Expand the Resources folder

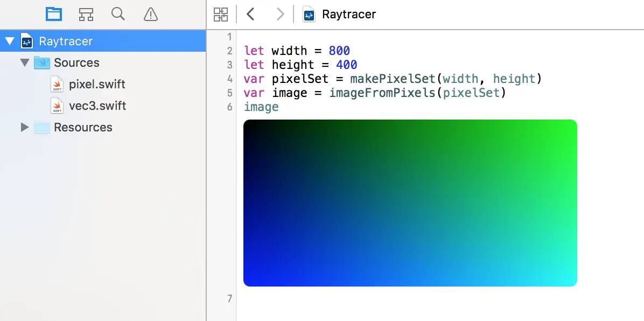click(x=24, y=127)
